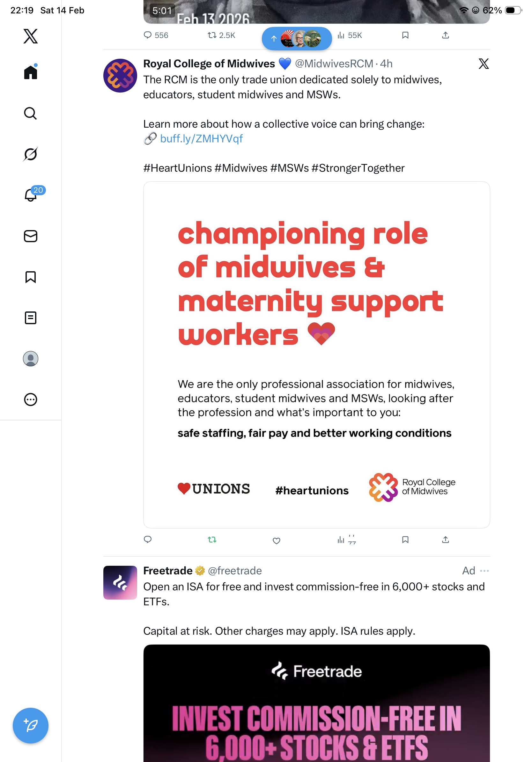Toggle repost on the Midwives post

[212, 540]
